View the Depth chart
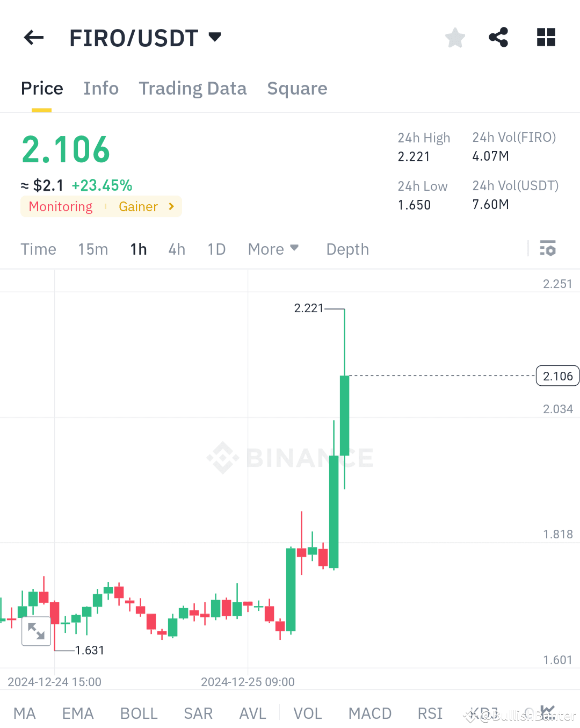 click(x=347, y=248)
